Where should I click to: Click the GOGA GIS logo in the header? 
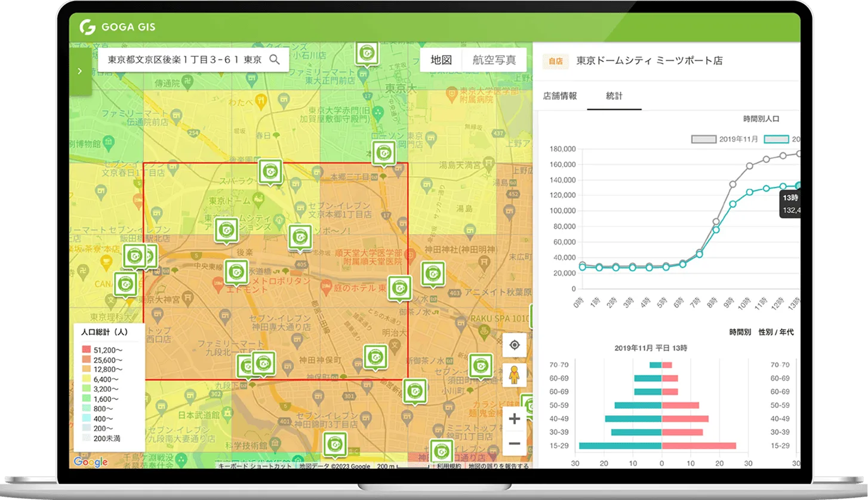coord(118,26)
